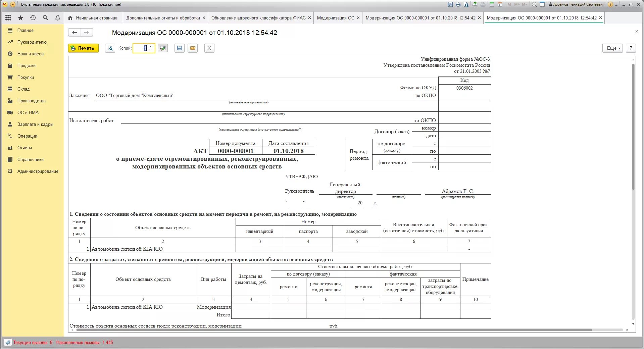Click the Модернизация work type cell
Screen dimensions: 644x349
214,307
